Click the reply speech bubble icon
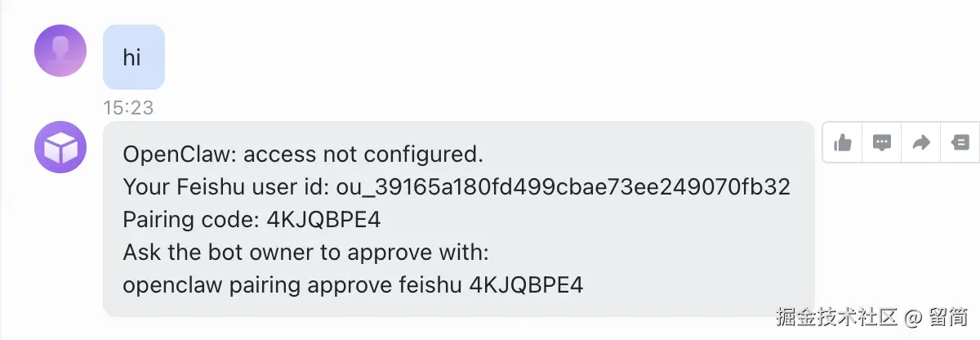The height and width of the screenshot is (340, 980). tap(881, 143)
